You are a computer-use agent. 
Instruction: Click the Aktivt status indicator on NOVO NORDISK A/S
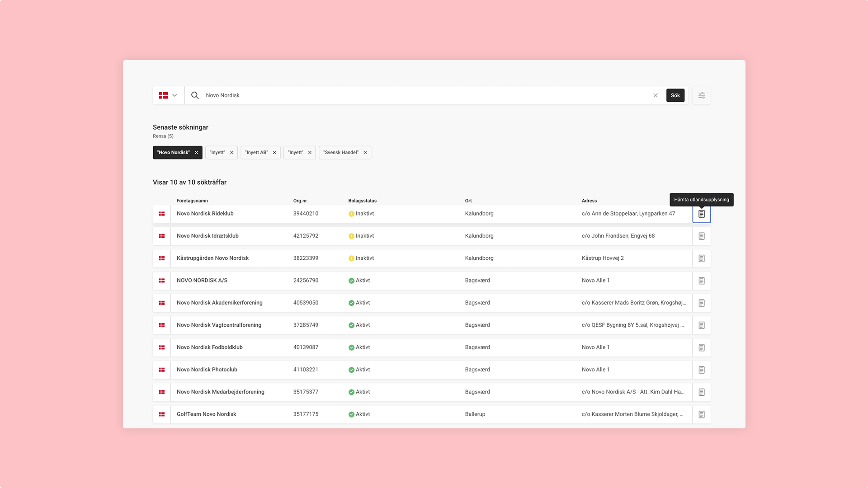point(359,280)
